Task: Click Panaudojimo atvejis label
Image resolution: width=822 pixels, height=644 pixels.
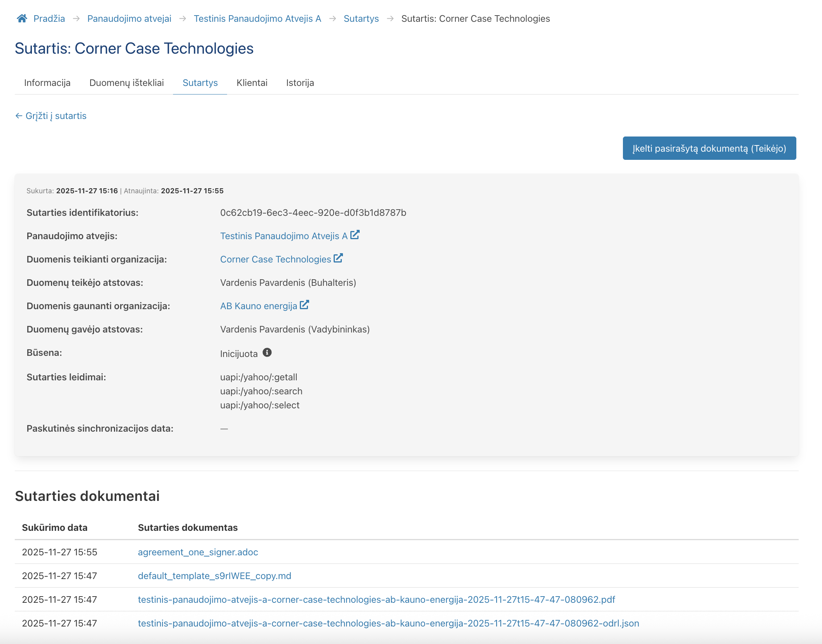Action: point(72,236)
